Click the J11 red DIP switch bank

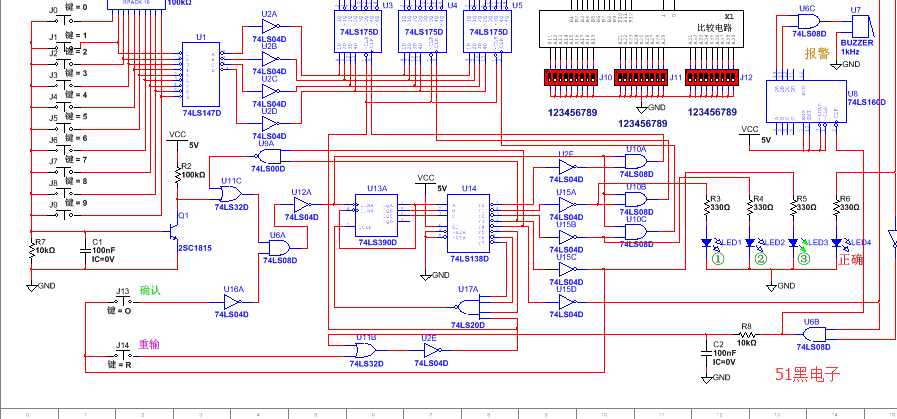coord(641,77)
